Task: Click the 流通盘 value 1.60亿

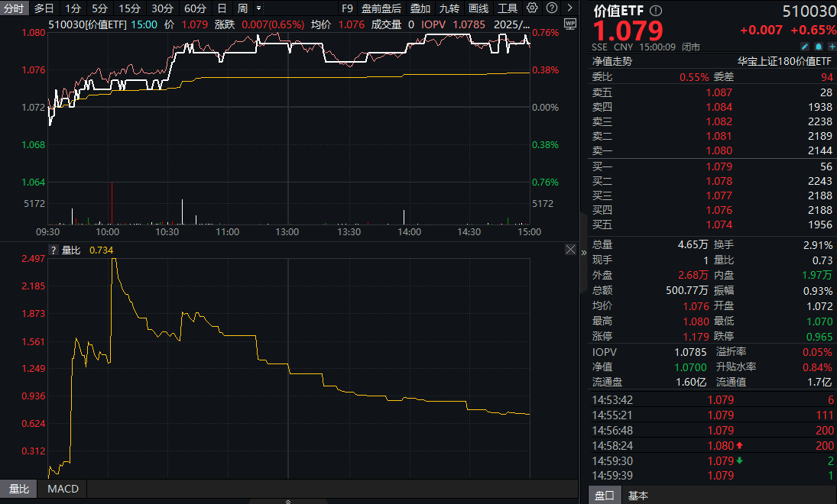Action: pyautogui.click(x=691, y=382)
